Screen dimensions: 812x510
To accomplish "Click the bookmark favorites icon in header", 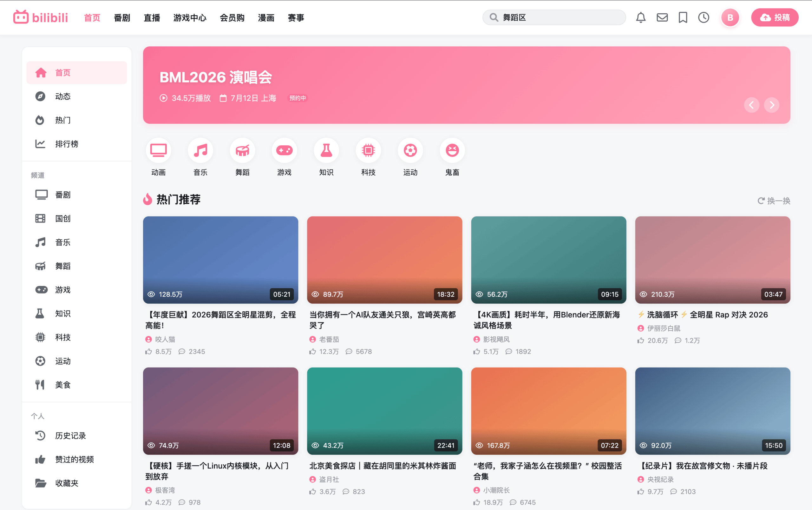I will click(x=683, y=17).
